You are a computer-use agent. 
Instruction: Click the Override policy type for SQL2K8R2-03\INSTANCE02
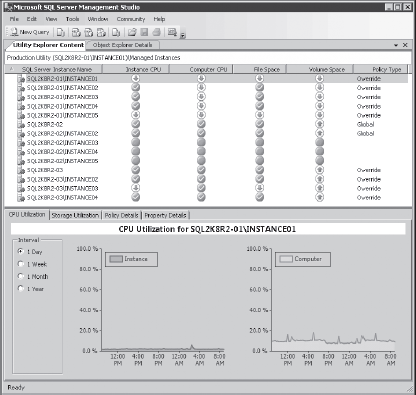click(x=369, y=179)
